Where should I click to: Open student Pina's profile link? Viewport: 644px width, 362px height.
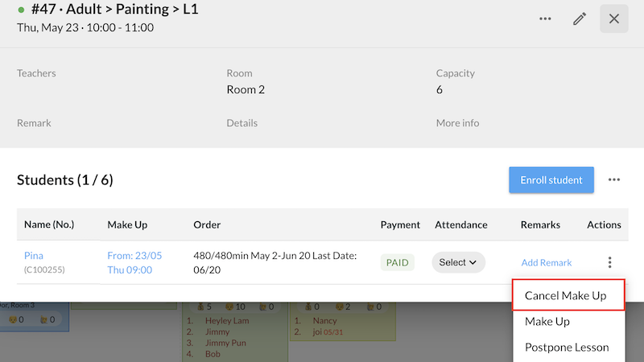tap(34, 256)
